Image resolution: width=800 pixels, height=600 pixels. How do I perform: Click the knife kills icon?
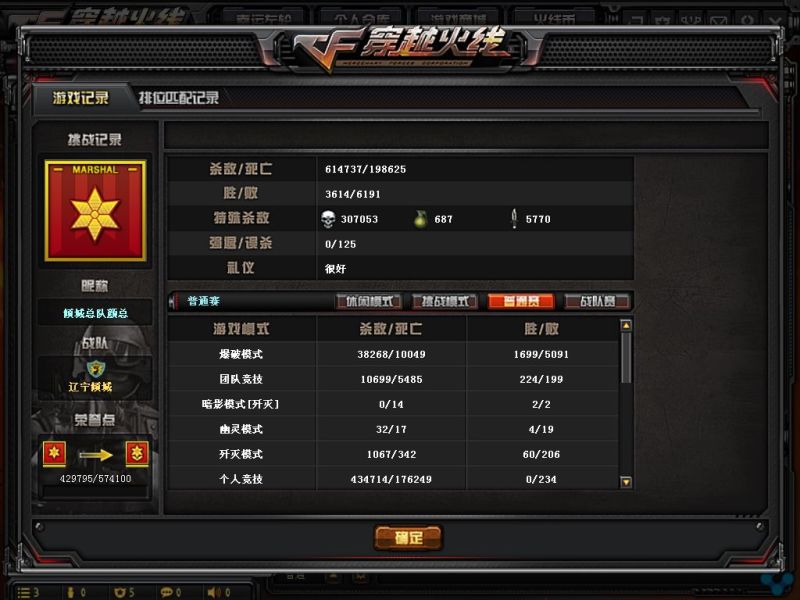coord(514,219)
